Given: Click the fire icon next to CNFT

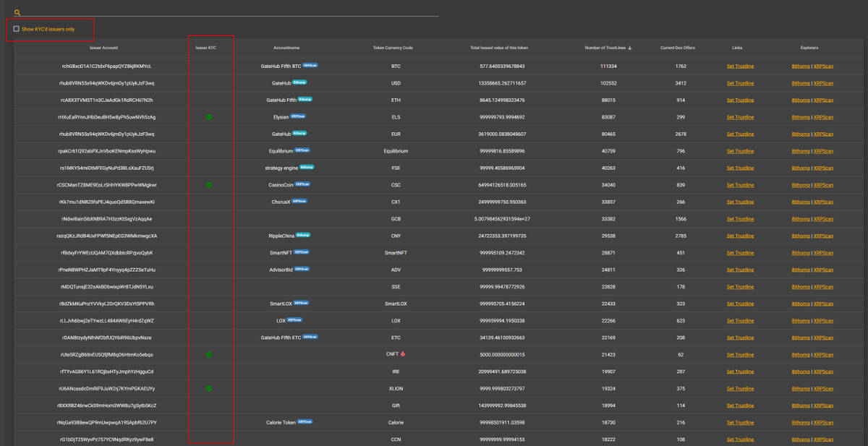Looking at the screenshot, I should coord(403,354).
